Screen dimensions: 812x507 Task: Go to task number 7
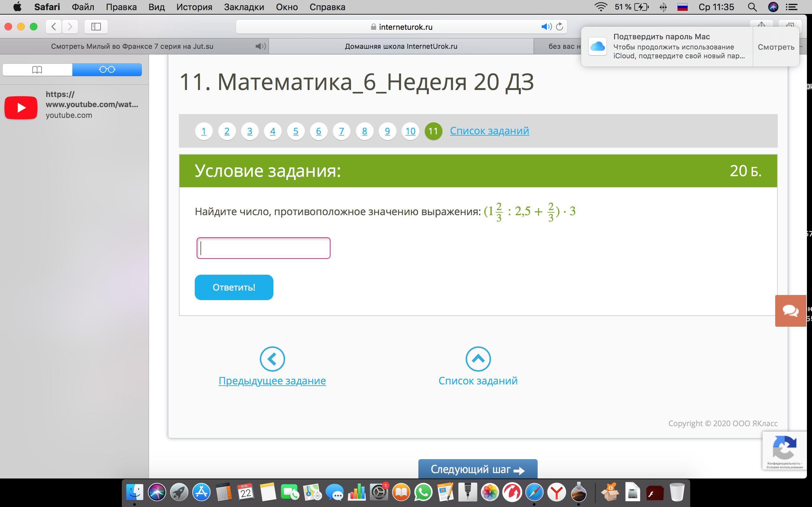[341, 131]
